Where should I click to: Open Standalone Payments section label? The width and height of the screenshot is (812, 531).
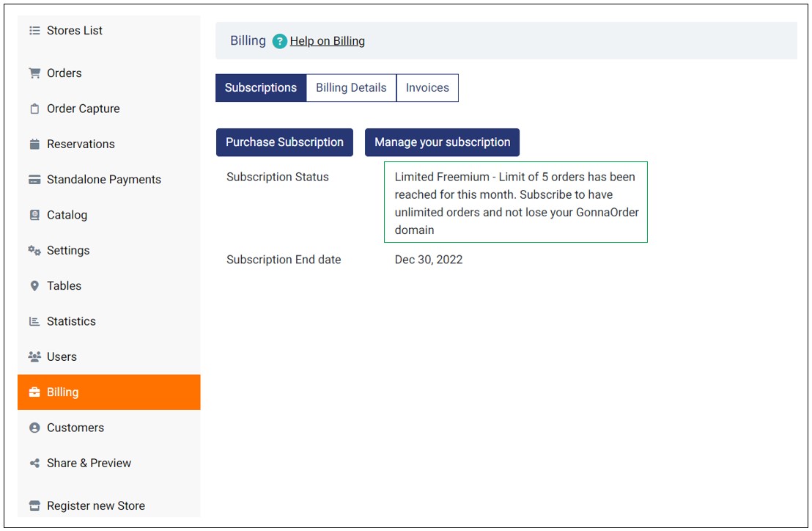[104, 180]
